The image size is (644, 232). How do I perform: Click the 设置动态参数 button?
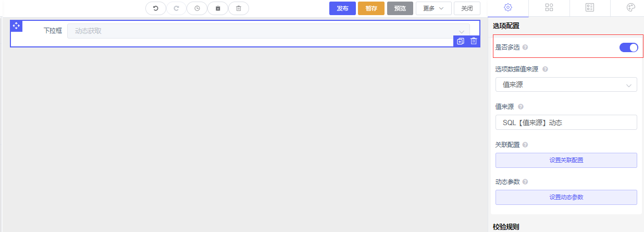(x=566, y=198)
